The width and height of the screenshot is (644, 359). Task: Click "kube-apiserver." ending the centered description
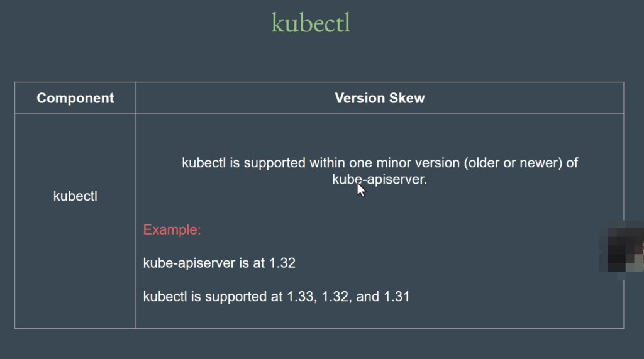tap(379, 179)
